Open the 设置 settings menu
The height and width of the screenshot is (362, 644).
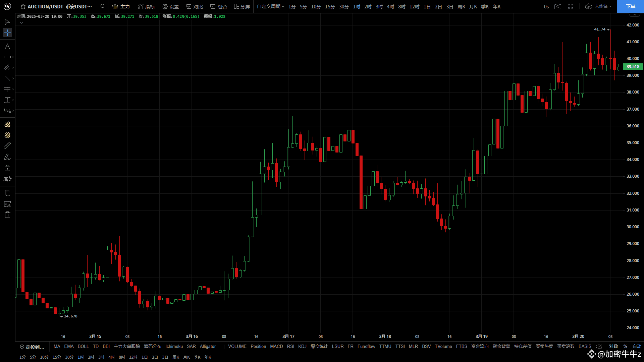coord(170,6)
